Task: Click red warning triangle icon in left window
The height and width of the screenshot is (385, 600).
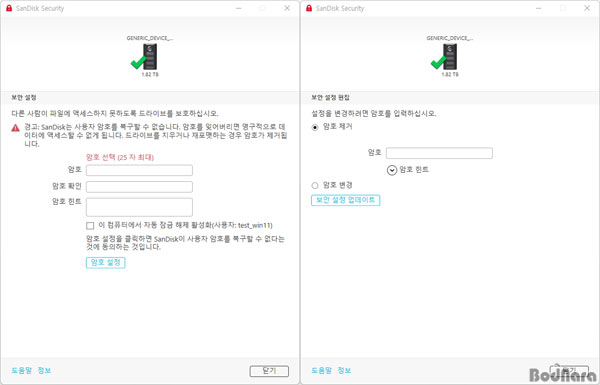Action: pos(15,128)
